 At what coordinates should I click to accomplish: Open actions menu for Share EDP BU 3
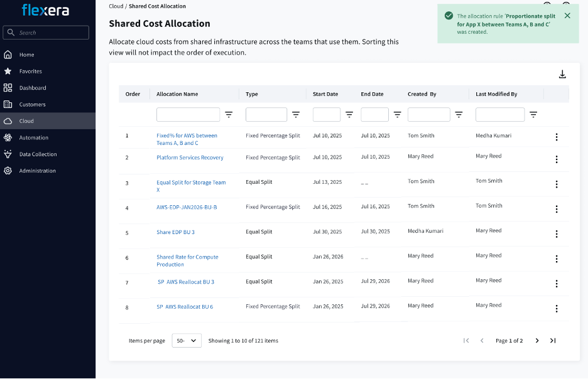click(x=557, y=234)
